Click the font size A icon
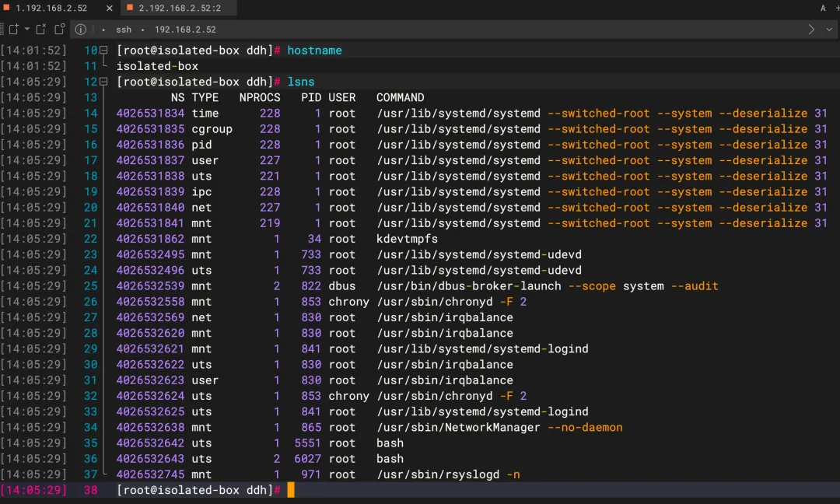The height and width of the screenshot is (504, 840). (824, 8)
